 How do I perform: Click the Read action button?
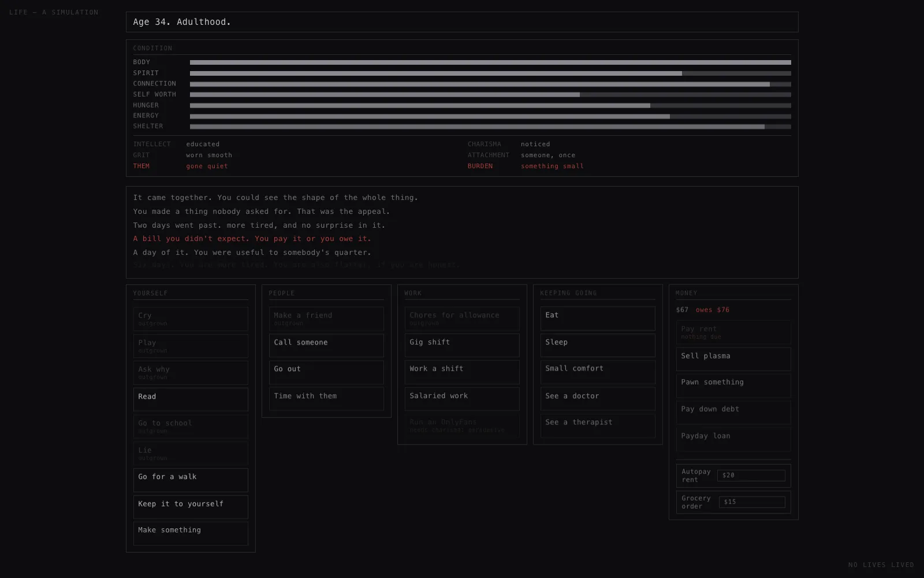pos(191,399)
